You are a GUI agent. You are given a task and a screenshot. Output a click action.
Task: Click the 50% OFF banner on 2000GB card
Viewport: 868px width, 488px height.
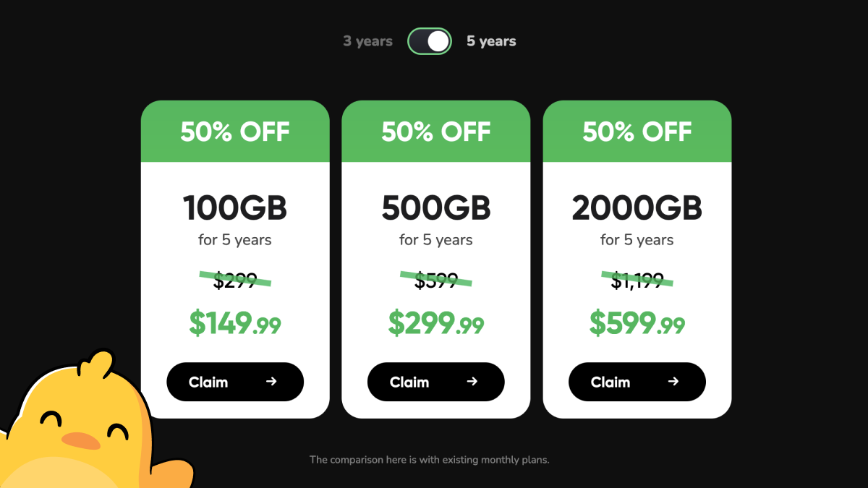tap(637, 132)
